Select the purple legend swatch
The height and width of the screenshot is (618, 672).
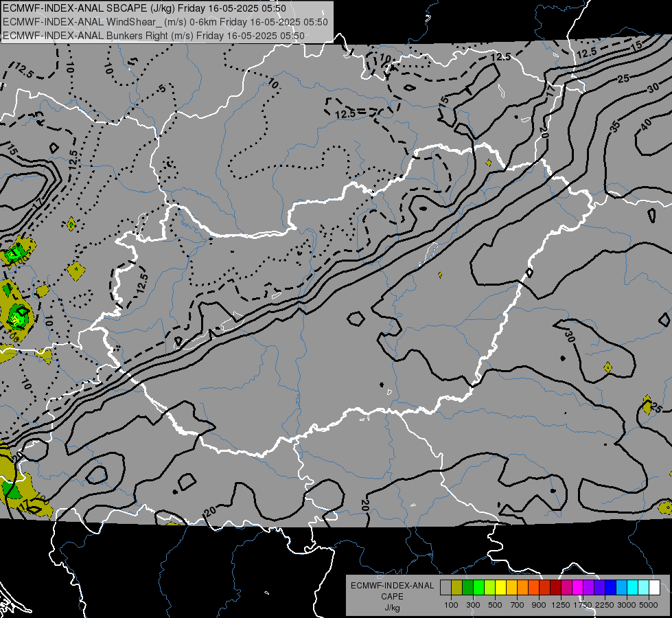tap(588, 588)
